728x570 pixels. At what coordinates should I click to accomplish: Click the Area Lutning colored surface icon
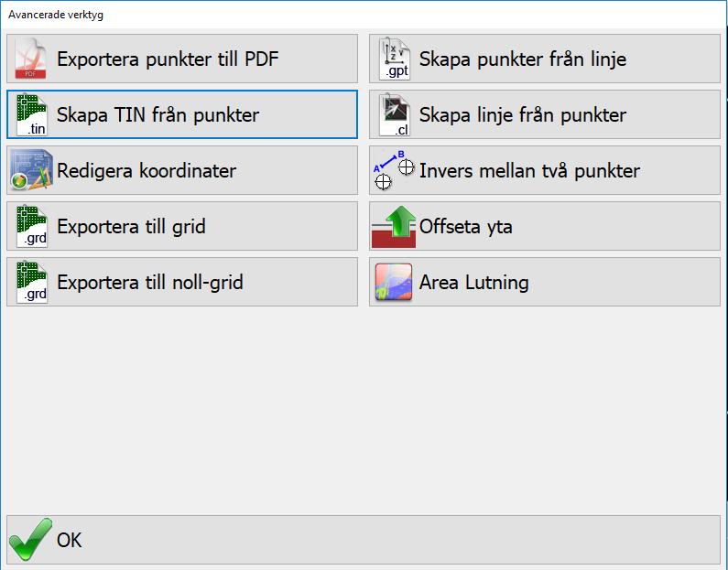(x=395, y=283)
